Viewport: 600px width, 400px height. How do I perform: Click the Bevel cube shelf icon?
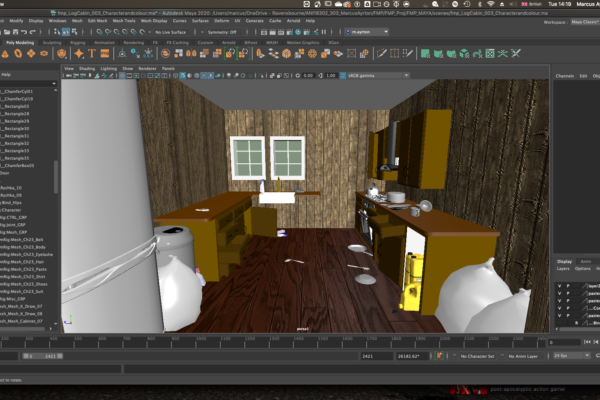pyautogui.click(x=286, y=54)
